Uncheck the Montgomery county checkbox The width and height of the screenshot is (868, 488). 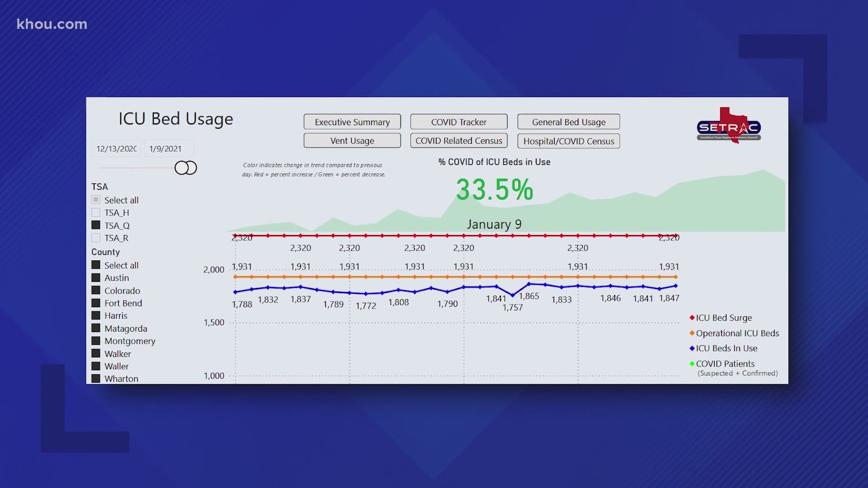click(96, 341)
